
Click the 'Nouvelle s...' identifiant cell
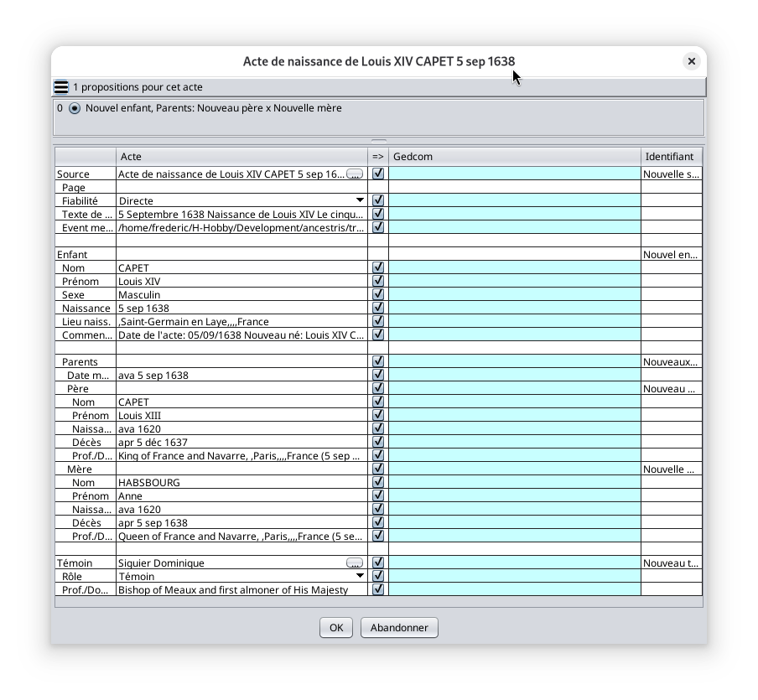click(672, 174)
